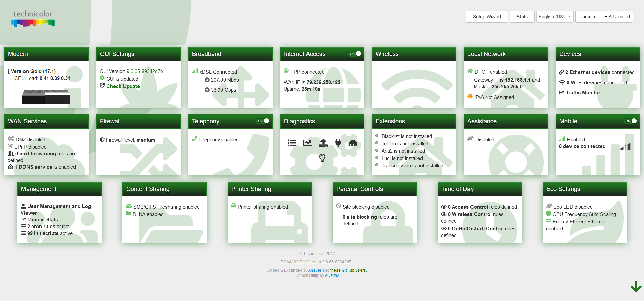Click the printer icon beside Printer sharing enabled
The height and width of the screenshot is (301, 644).
pos(233,206)
